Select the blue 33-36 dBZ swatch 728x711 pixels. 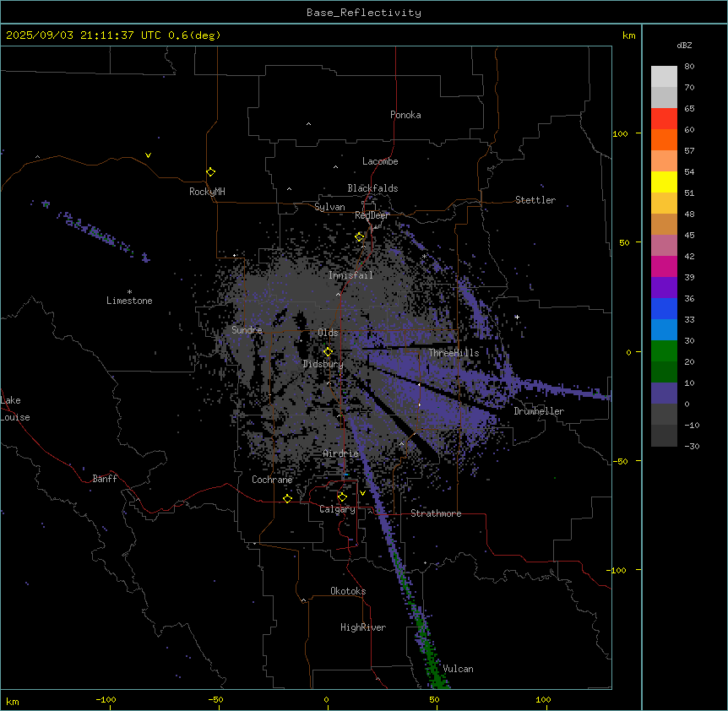(664, 308)
